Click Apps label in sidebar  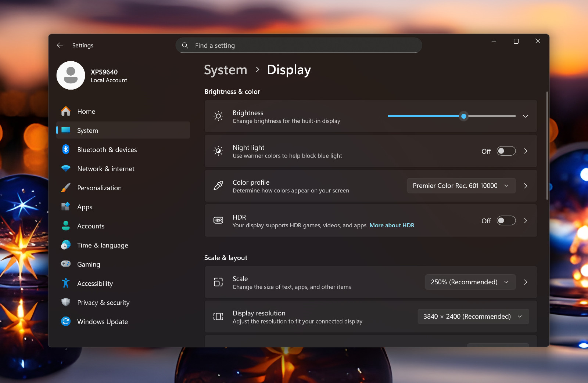85,207
